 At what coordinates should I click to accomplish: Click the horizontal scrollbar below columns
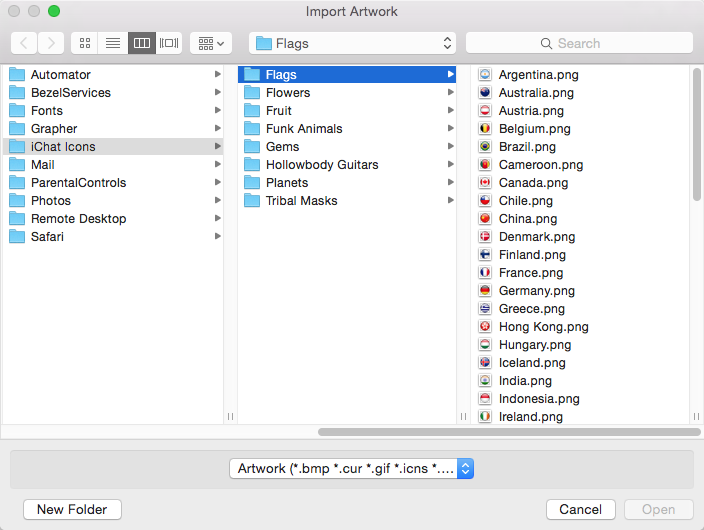tap(509, 432)
